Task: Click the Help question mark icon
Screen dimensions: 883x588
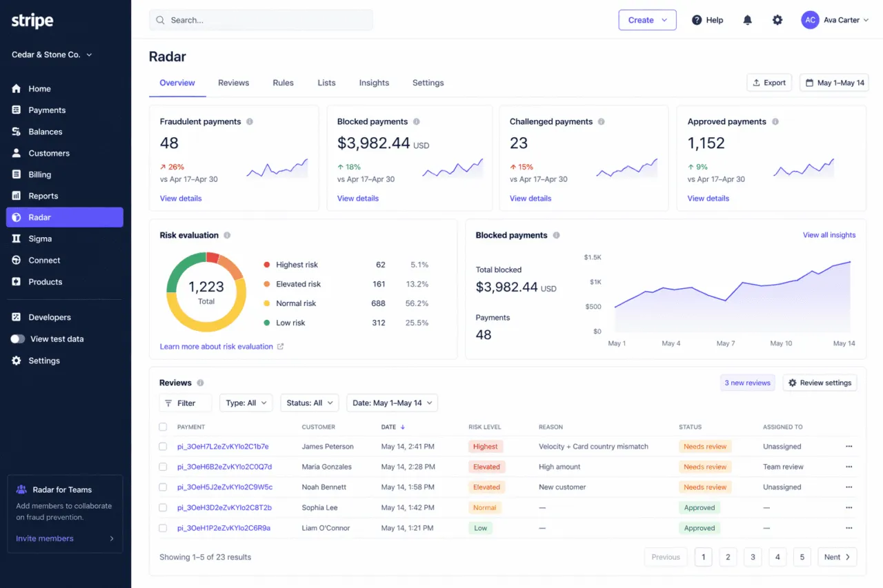Action: coord(697,20)
